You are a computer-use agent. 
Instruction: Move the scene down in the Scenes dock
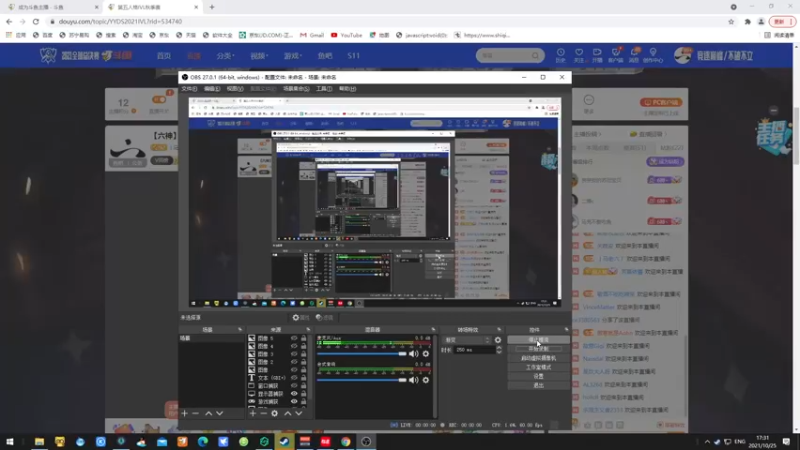[x=219, y=413]
